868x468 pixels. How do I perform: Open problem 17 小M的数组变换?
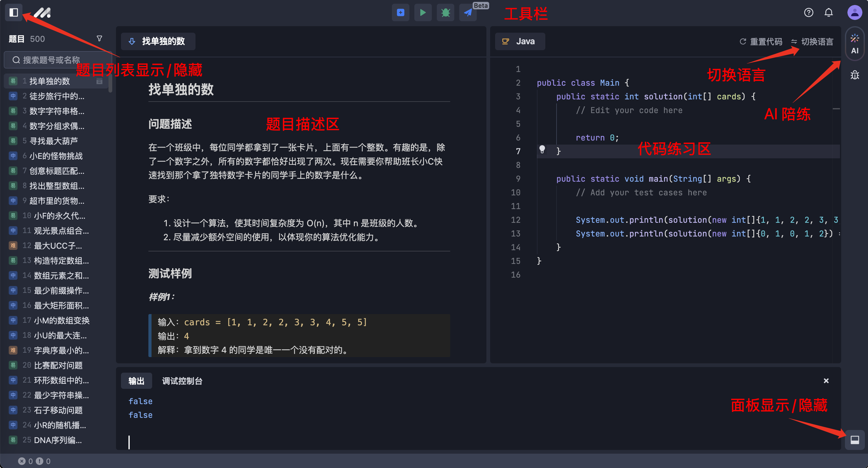[x=56, y=320]
